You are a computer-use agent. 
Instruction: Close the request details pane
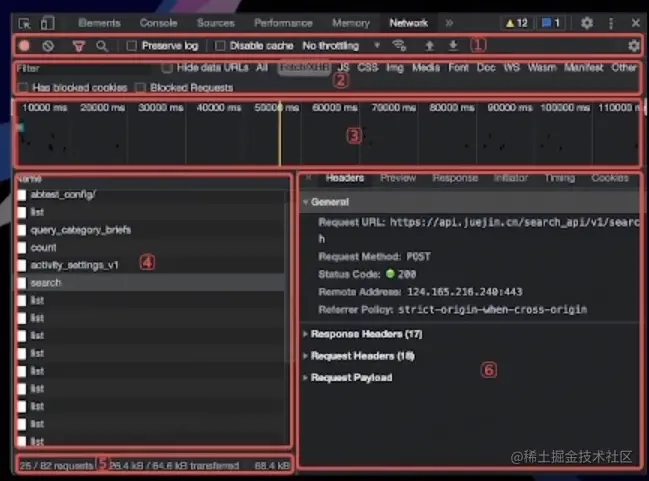(309, 178)
